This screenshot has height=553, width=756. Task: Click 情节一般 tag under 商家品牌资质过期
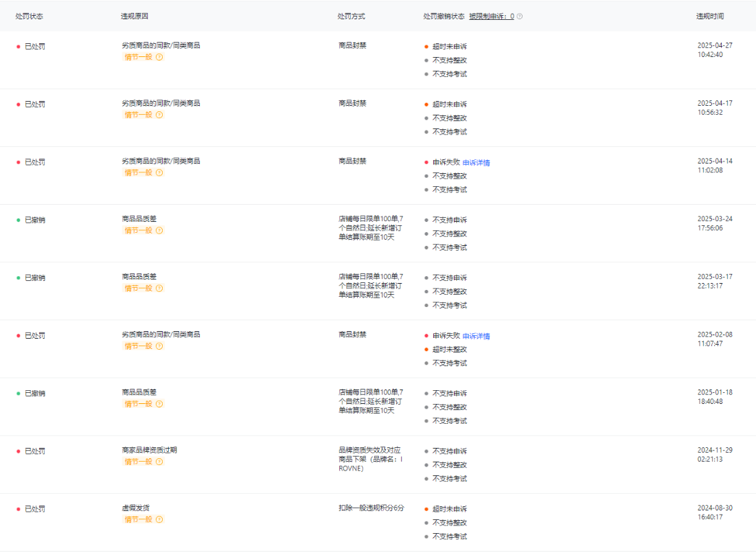tap(138, 462)
